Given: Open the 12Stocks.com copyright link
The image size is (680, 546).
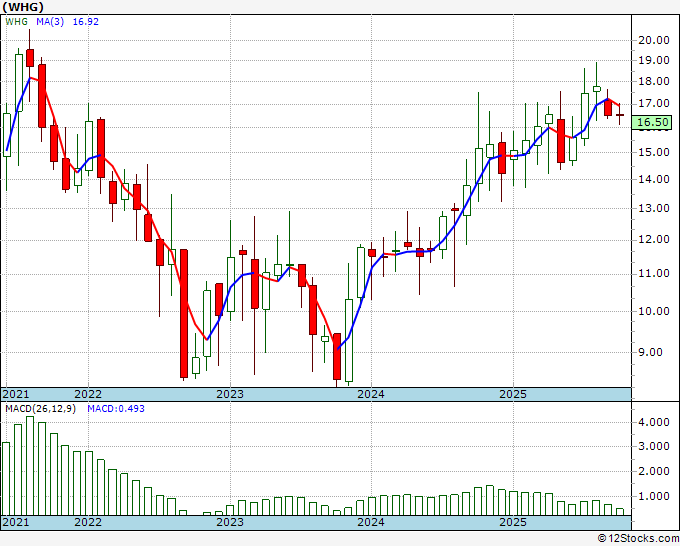Looking at the screenshot, I should (638, 539).
